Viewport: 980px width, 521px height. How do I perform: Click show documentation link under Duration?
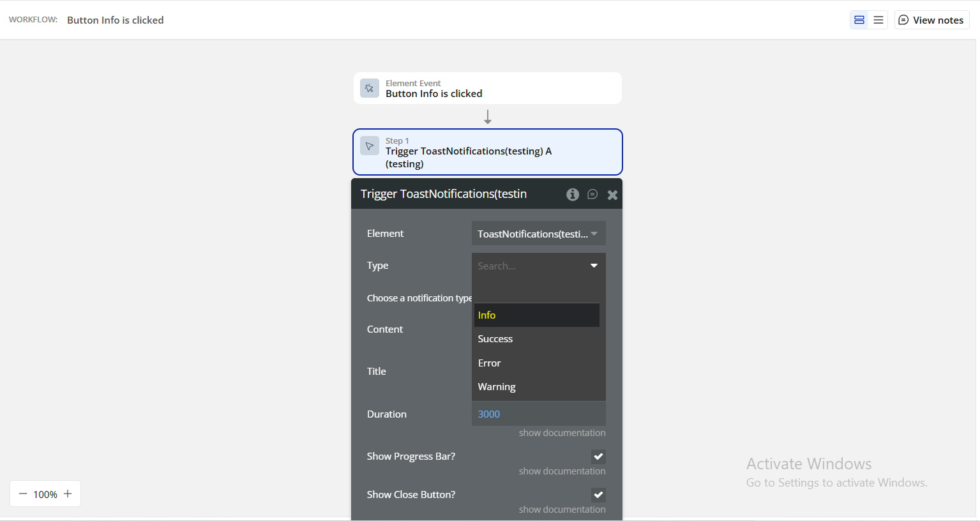pos(562,433)
